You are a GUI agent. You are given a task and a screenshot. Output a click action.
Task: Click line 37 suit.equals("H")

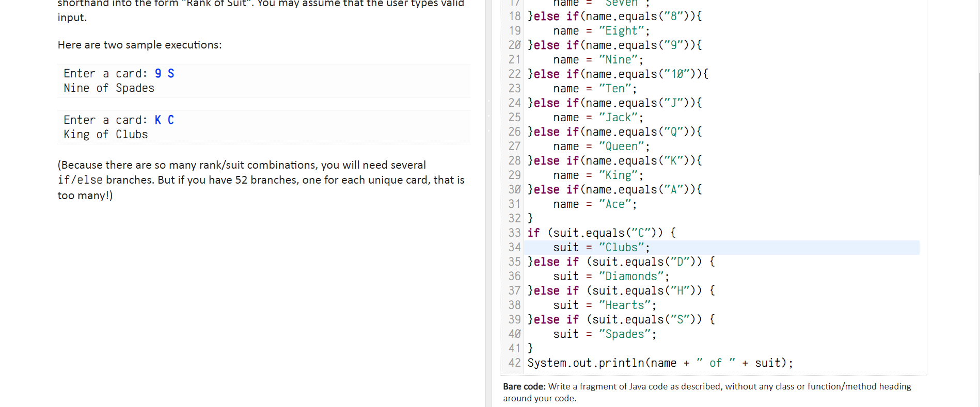click(x=621, y=290)
